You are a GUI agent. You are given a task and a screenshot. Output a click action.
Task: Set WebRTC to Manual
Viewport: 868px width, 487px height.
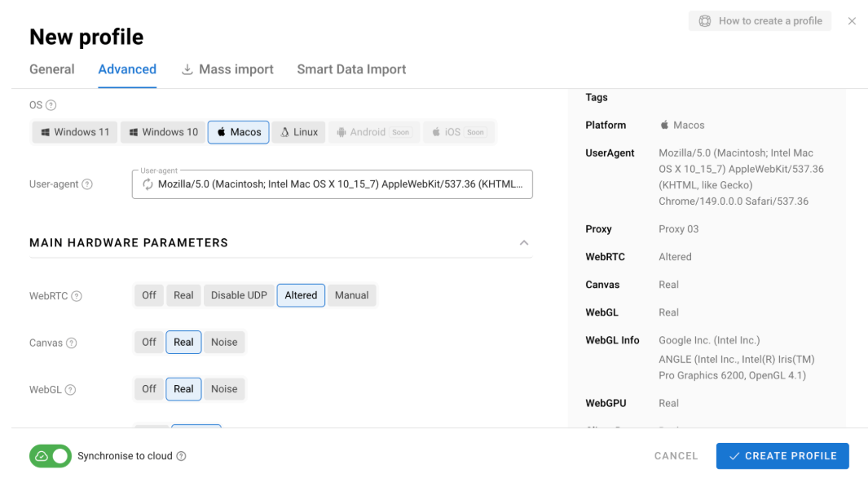[x=351, y=295]
